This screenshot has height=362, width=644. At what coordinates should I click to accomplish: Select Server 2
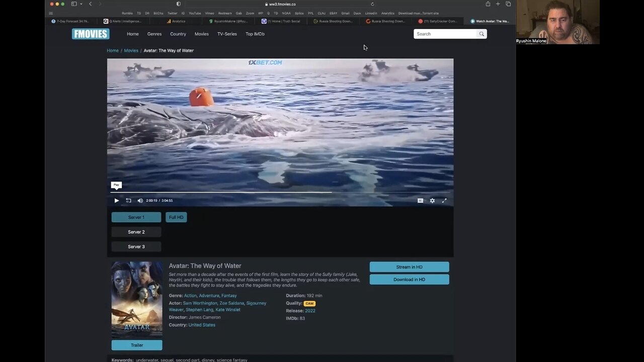coord(136,232)
